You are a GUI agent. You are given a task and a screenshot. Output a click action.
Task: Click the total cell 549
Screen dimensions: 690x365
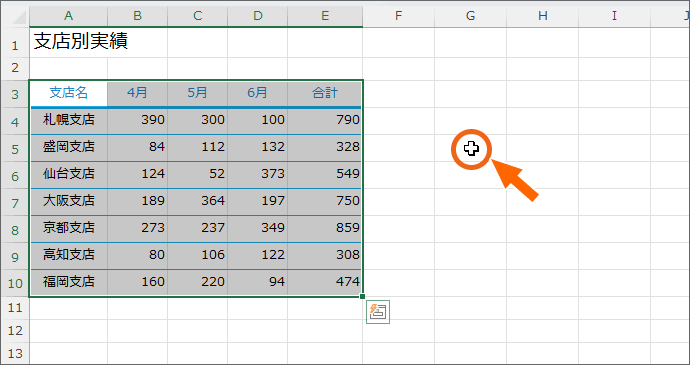[x=325, y=175]
